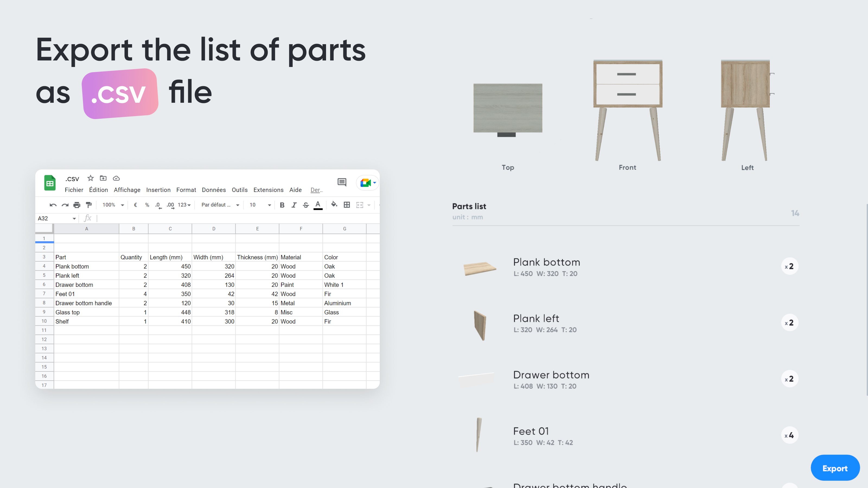The image size is (868, 488).
Task: Click the text color swatch
Action: (318, 205)
